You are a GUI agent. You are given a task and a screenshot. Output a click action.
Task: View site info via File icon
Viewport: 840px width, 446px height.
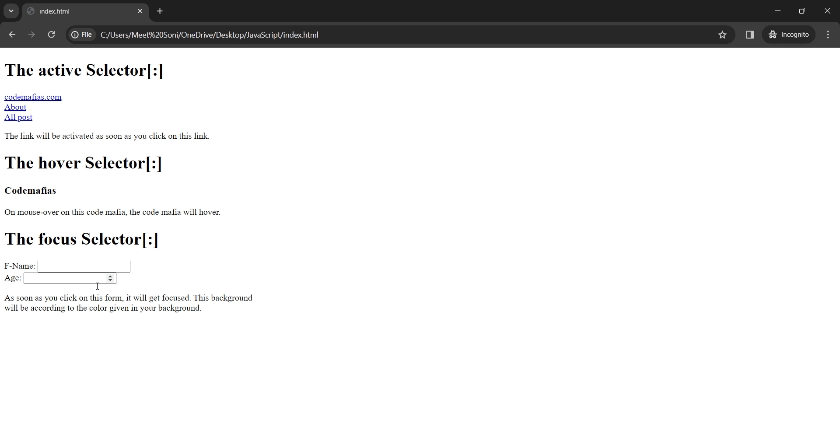pos(81,35)
